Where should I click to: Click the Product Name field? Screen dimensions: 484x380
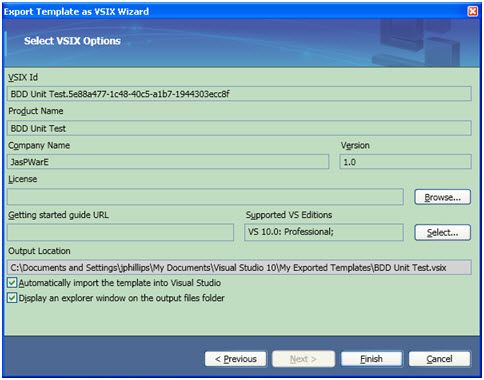(239, 128)
